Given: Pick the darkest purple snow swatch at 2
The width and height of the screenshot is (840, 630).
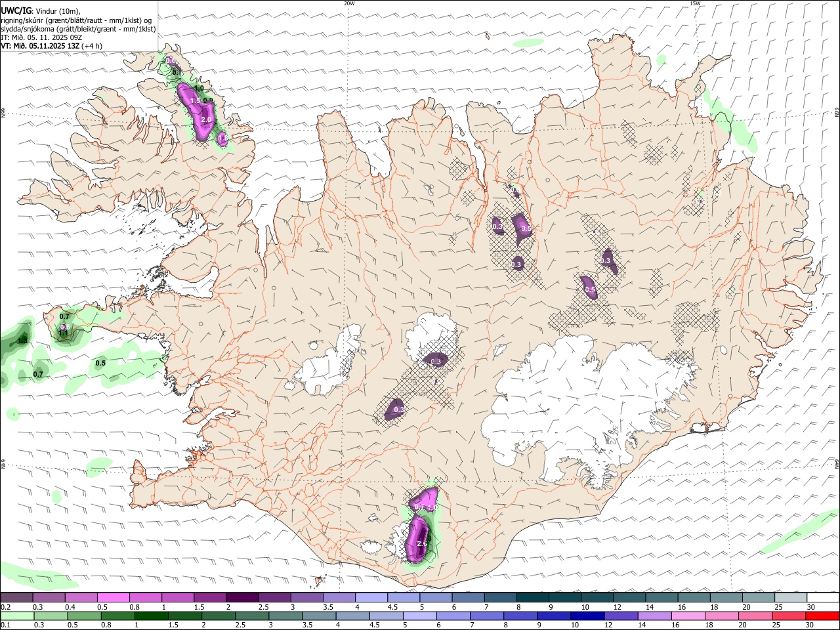Looking at the screenshot, I should (242, 598).
